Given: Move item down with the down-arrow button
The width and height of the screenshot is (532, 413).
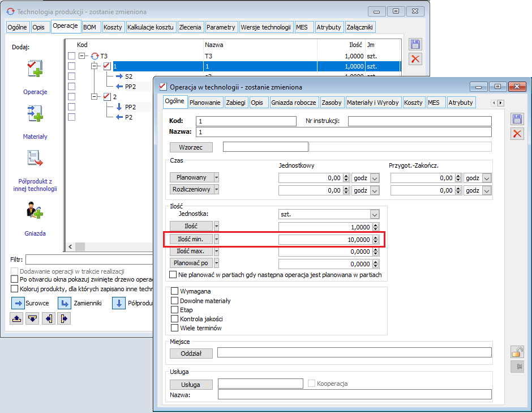Looking at the screenshot, I should [x=32, y=318].
